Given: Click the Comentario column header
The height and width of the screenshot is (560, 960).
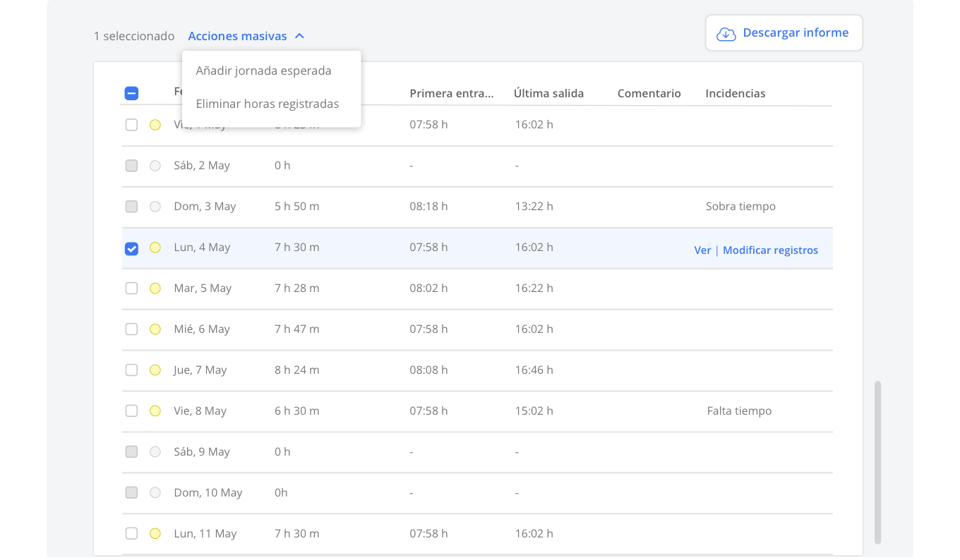Looking at the screenshot, I should pos(649,93).
